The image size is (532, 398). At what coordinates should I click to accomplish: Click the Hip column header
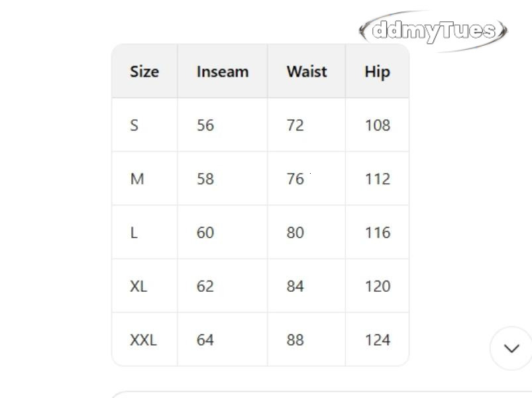tap(377, 71)
